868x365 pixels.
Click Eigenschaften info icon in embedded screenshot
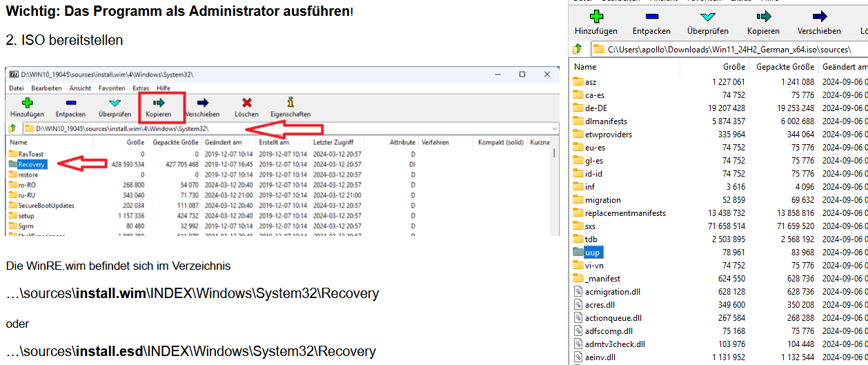coord(290,102)
